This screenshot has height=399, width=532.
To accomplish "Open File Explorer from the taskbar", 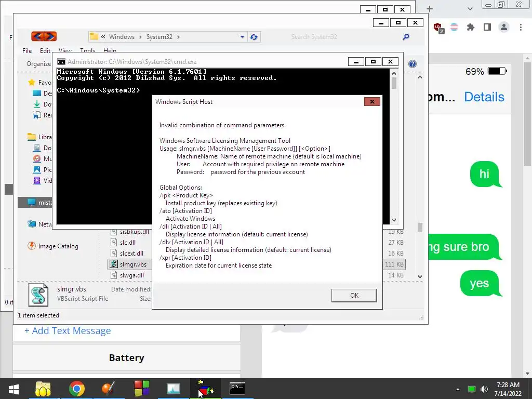I will pos(43,389).
